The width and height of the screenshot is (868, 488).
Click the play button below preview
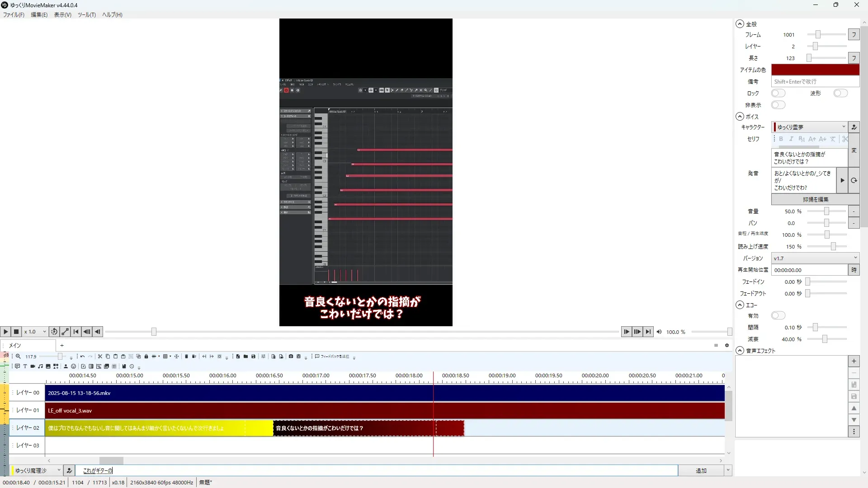point(5,332)
